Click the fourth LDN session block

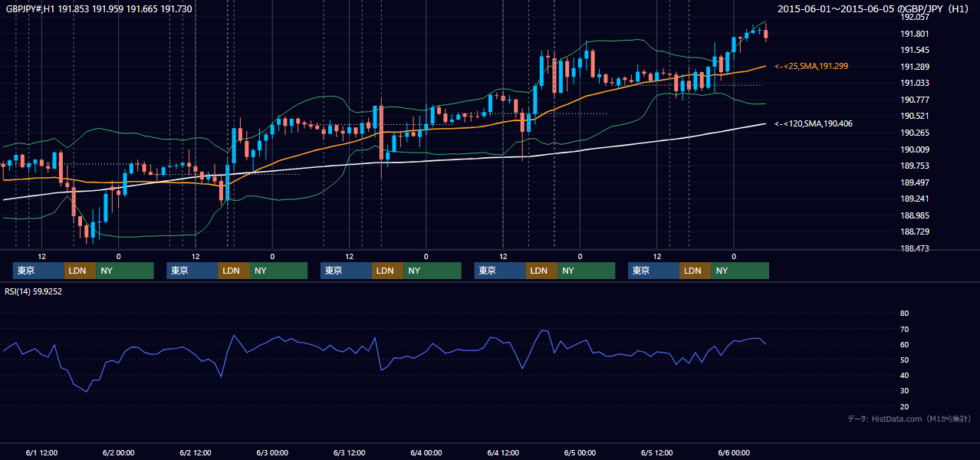pyautogui.click(x=541, y=271)
